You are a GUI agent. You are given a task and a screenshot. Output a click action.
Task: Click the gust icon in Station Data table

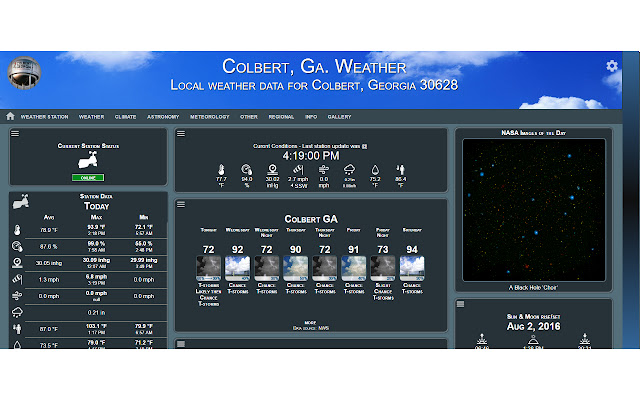(x=17, y=296)
